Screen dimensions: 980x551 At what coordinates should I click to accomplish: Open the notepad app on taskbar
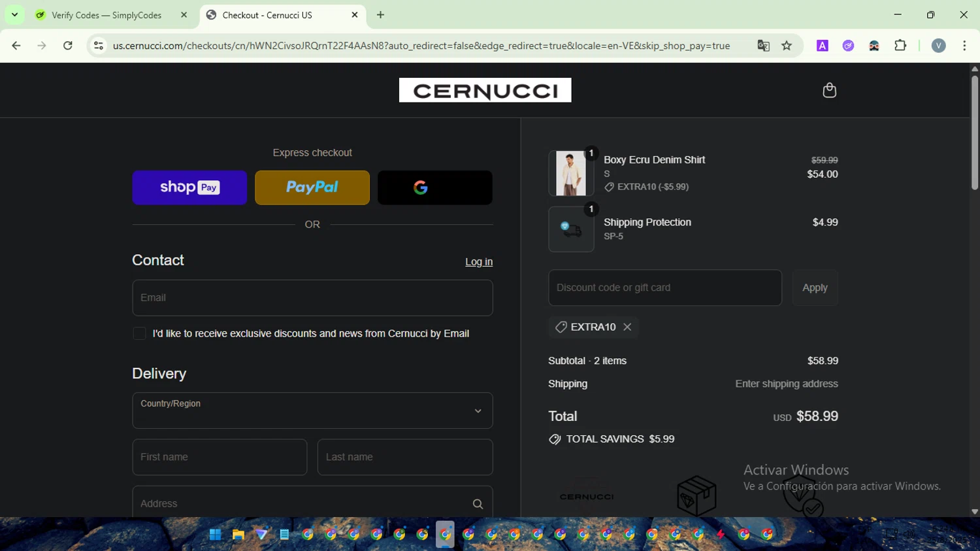click(284, 535)
